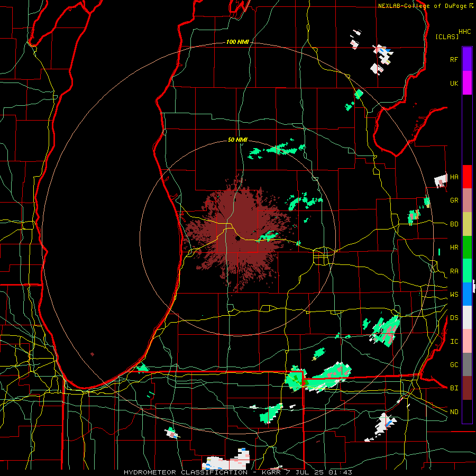Click the light pink IC swatch

pyautogui.click(x=467, y=341)
